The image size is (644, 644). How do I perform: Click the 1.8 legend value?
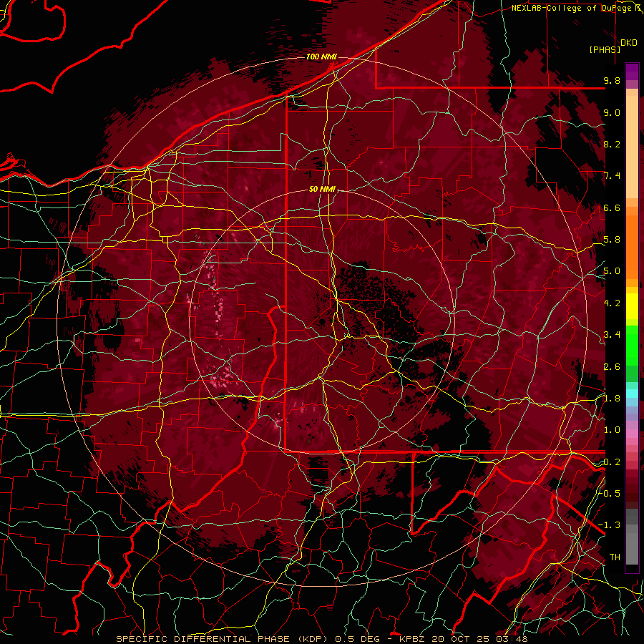point(612,399)
